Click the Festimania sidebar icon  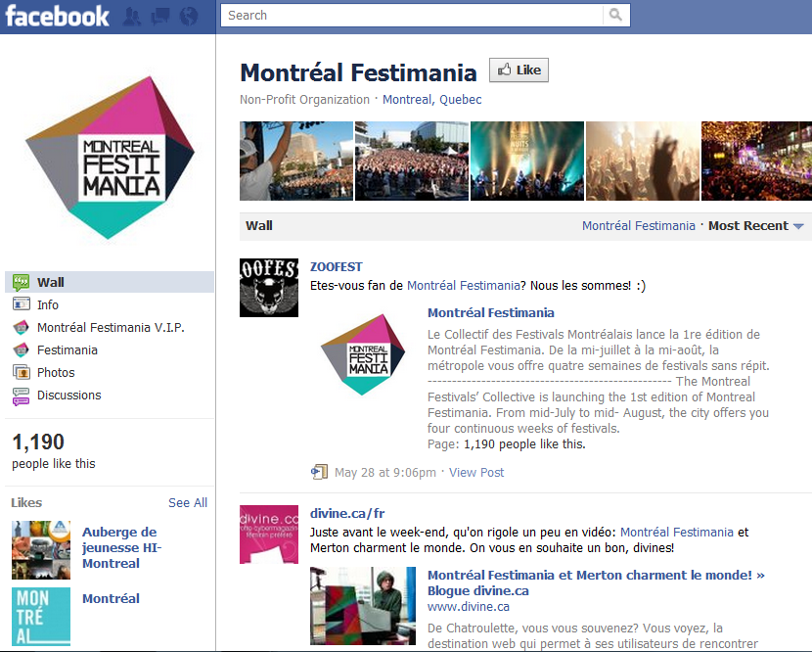[x=22, y=350]
